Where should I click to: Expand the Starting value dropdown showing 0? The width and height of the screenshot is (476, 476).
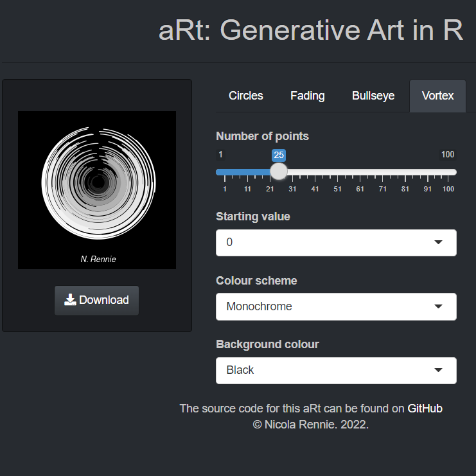pyautogui.click(x=335, y=243)
